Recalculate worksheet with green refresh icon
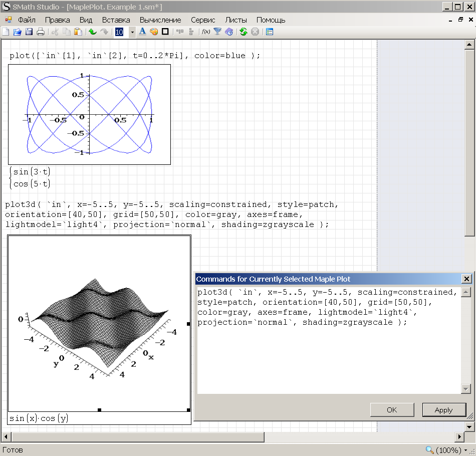 [244, 32]
